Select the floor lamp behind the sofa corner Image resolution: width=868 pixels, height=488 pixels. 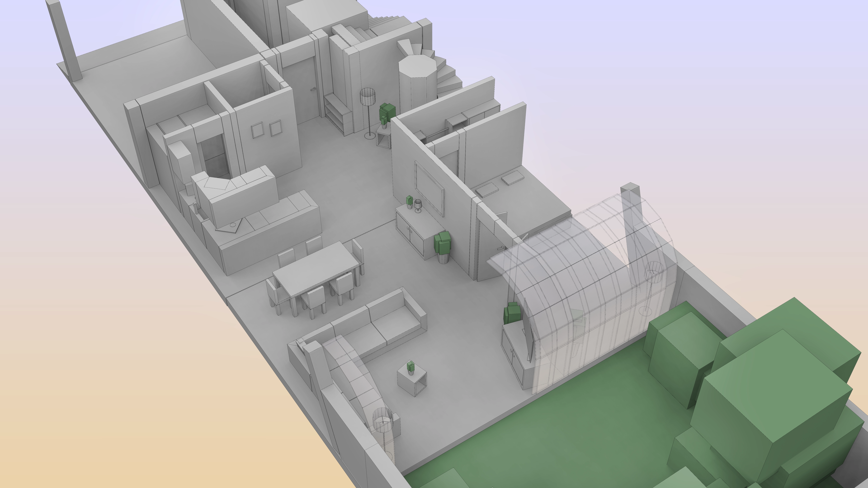(383, 428)
